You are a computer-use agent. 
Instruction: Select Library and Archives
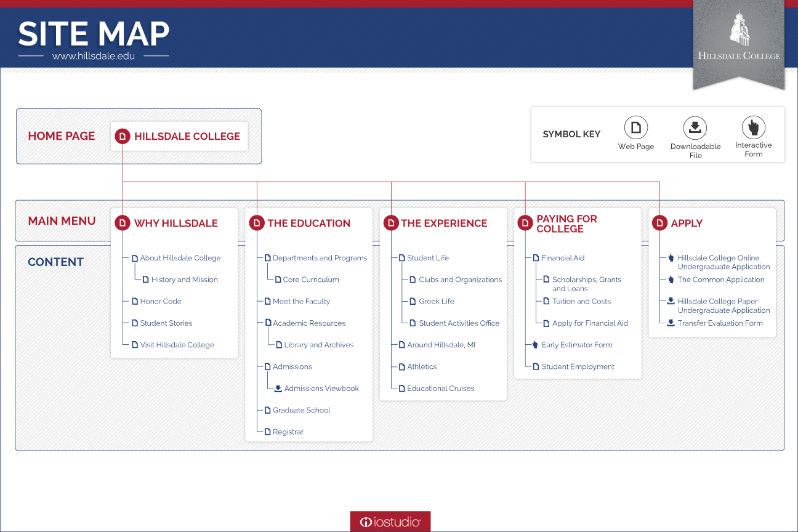pos(319,345)
